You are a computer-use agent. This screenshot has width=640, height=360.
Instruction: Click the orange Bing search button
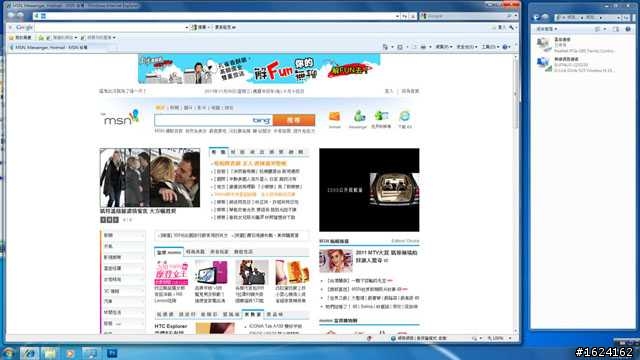pyautogui.click(x=294, y=120)
